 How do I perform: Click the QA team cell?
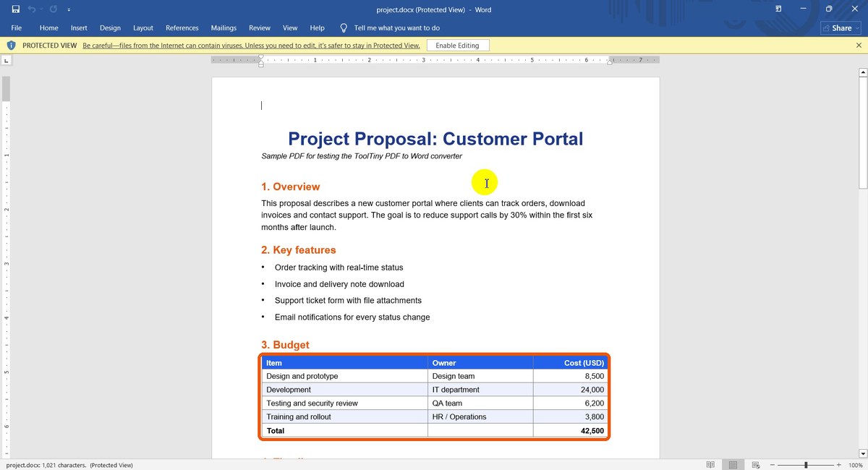click(480, 403)
